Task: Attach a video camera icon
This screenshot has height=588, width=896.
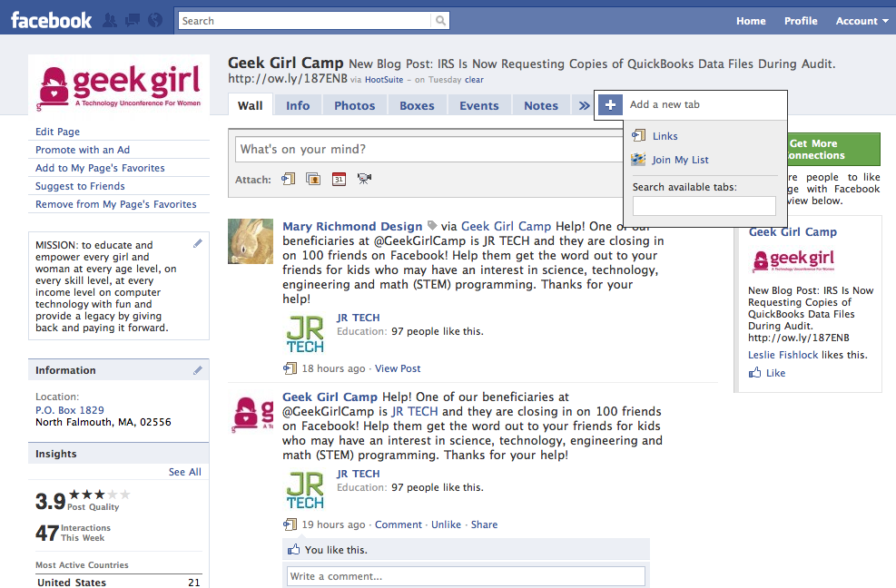Action: (364, 179)
